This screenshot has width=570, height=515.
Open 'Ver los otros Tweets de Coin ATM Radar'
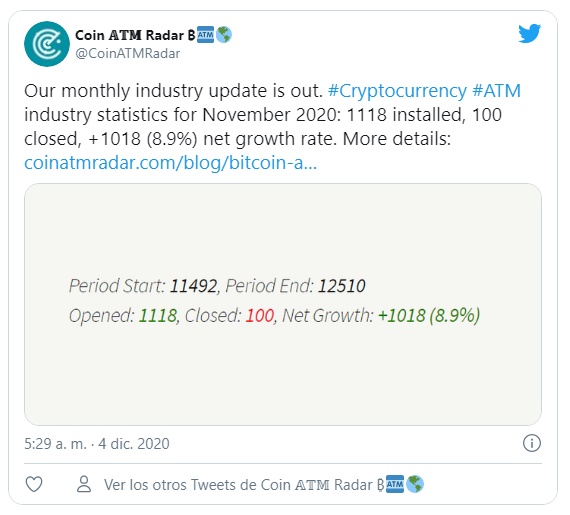pyautogui.click(x=264, y=484)
